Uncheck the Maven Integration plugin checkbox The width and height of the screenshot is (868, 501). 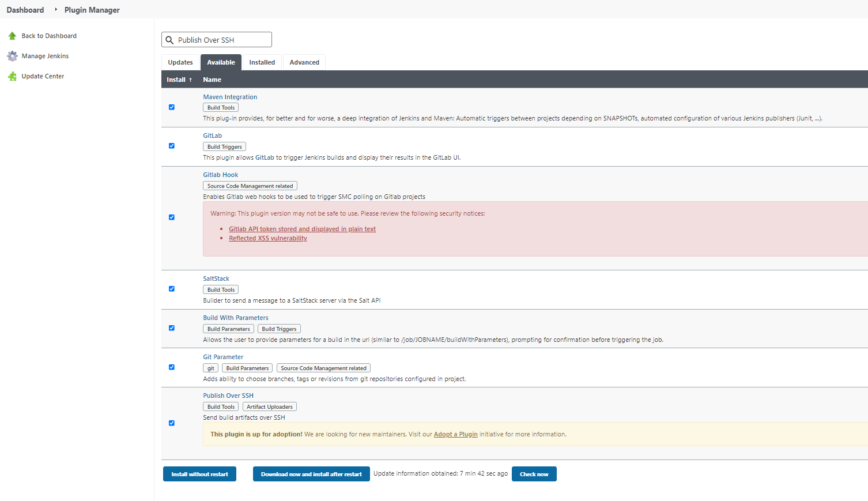point(172,107)
